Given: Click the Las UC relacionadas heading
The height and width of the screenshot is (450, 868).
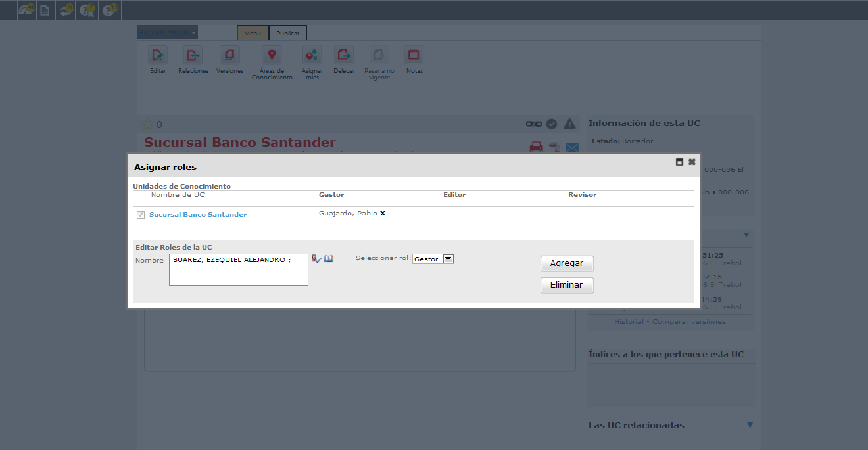Looking at the screenshot, I should (637, 426).
